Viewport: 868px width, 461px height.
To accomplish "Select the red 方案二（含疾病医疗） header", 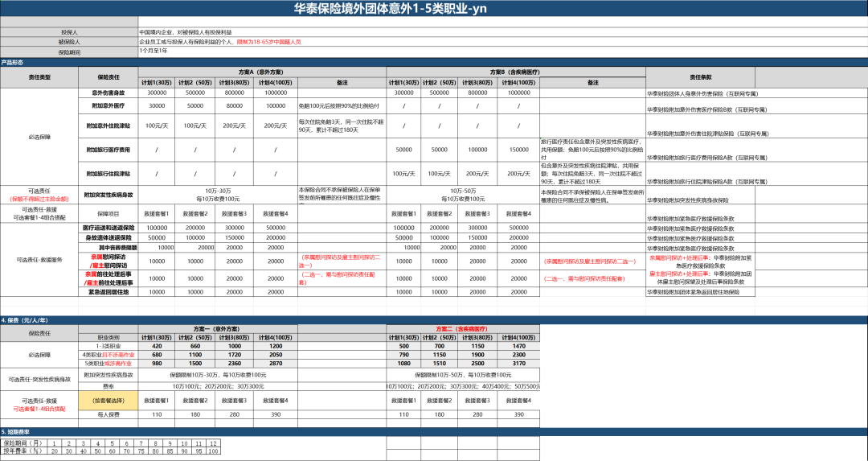I will coord(461,328).
